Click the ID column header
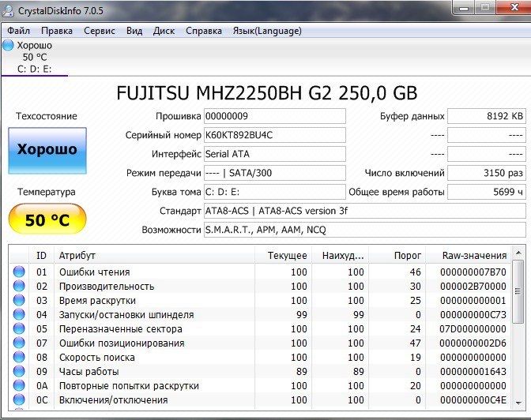The image size is (531, 420). pos(41,255)
